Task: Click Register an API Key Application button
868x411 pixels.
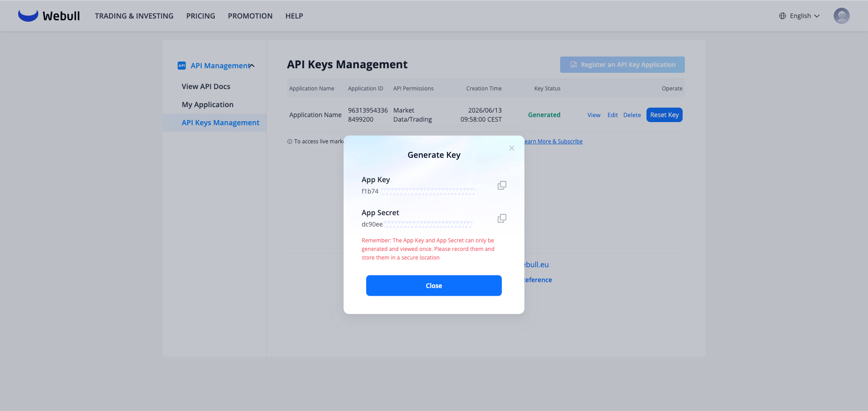Action: coord(623,65)
